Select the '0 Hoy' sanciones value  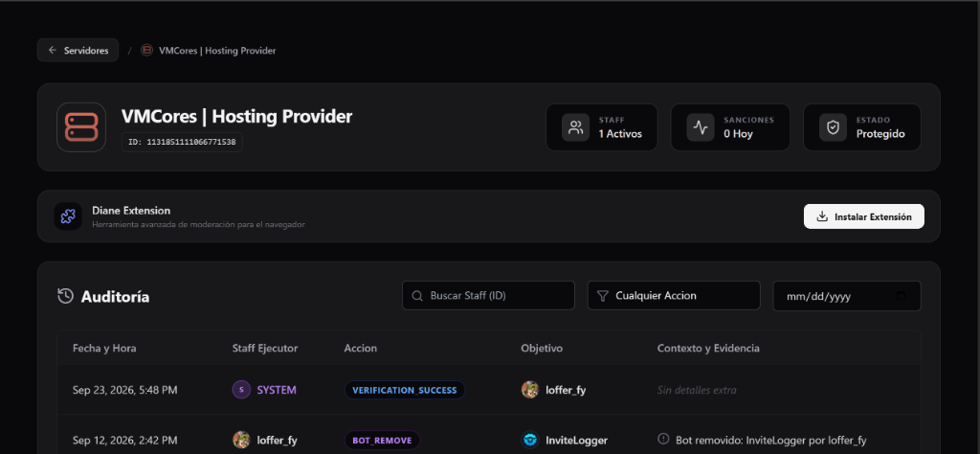point(738,134)
